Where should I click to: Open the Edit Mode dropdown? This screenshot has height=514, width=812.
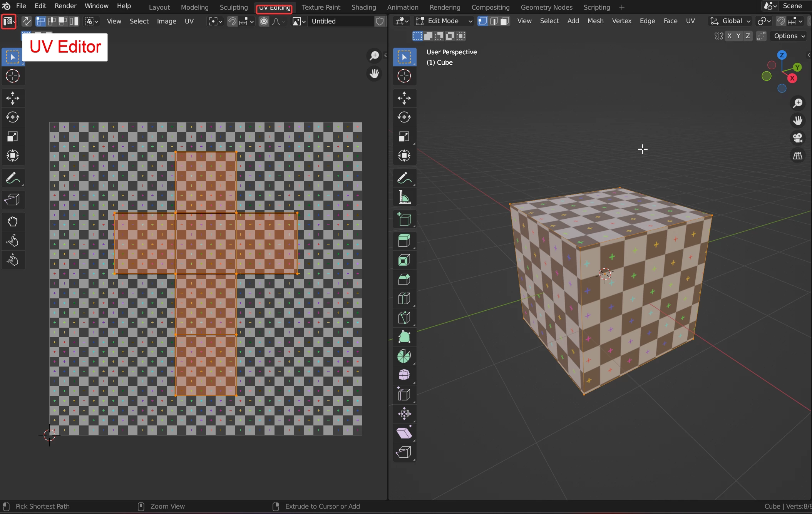444,21
